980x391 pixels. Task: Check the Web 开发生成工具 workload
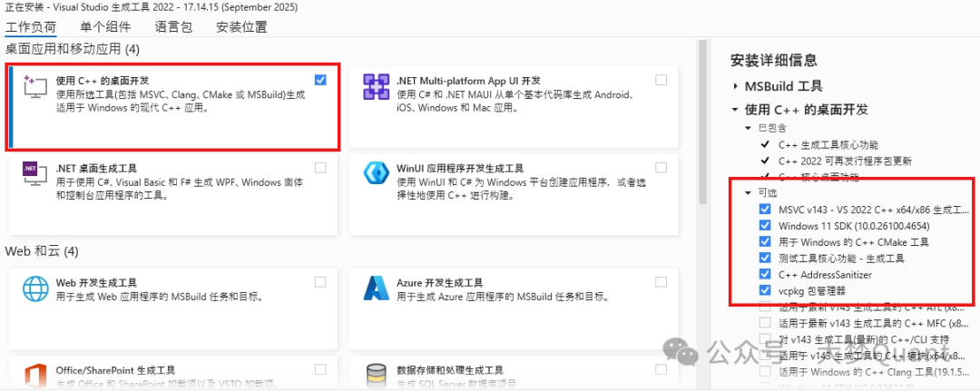pos(320,282)
